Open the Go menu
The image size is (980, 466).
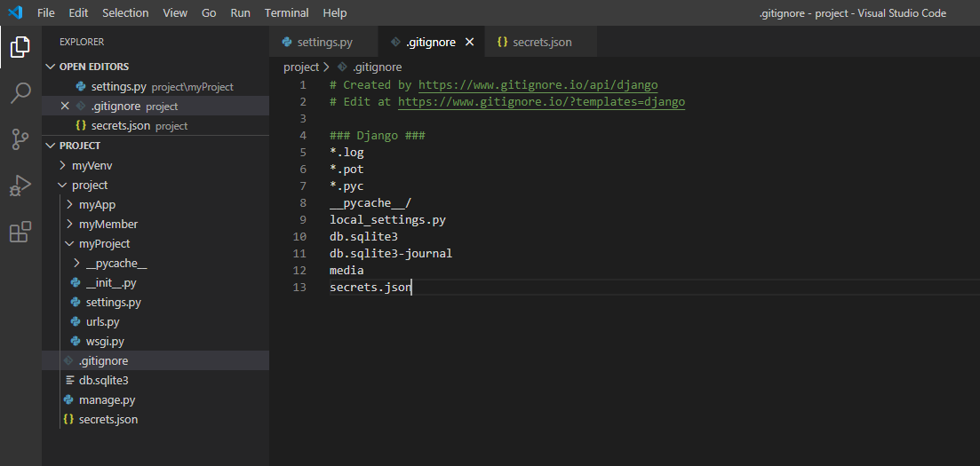pos(209,12)
